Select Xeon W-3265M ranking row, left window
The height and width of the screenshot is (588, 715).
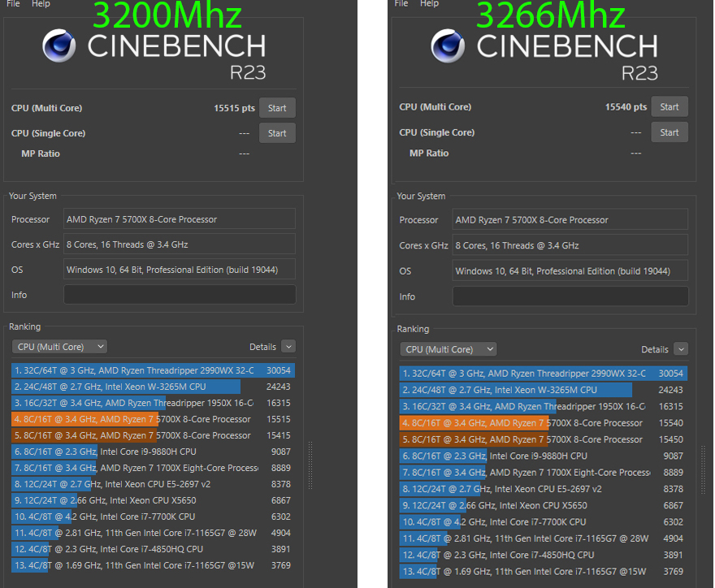point(154,387)
